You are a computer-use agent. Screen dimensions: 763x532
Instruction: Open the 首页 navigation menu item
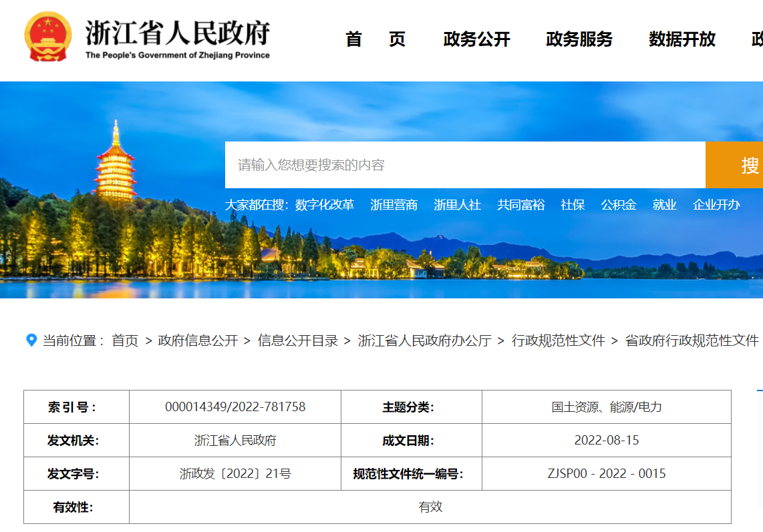[x=375, y=39]
